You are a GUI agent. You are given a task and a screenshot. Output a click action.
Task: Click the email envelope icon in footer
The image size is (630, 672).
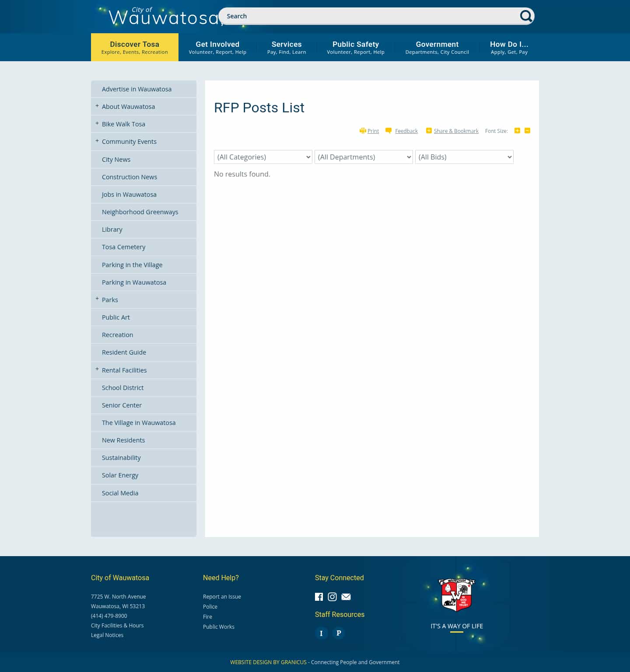(346, 597)
